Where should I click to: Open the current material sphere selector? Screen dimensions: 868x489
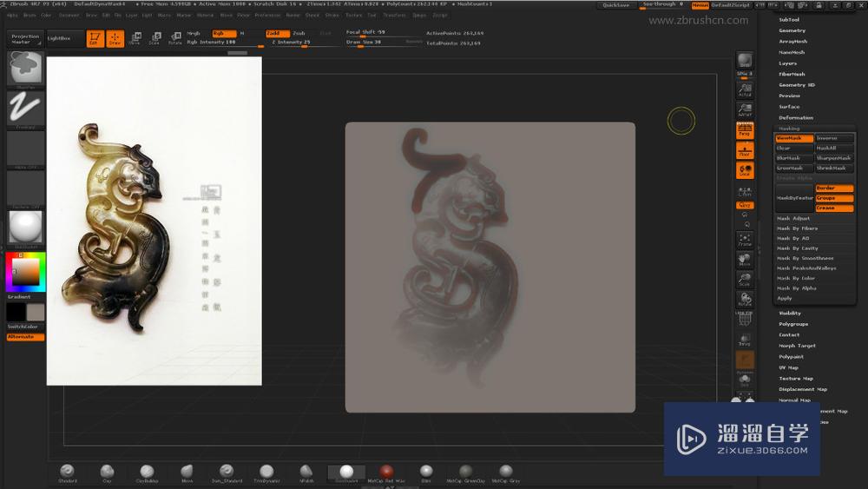pyautogui.click(x=25, y=228)
